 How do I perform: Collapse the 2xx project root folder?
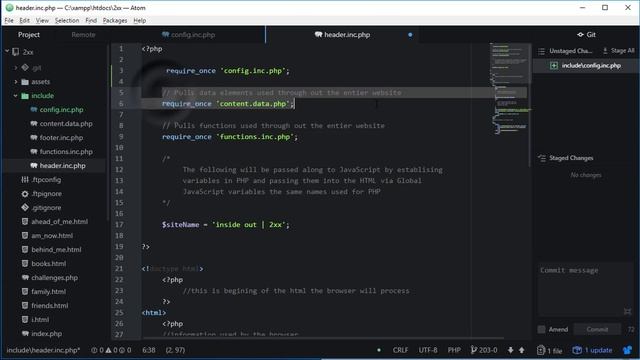pyautogui.click(x=7, y=52)
